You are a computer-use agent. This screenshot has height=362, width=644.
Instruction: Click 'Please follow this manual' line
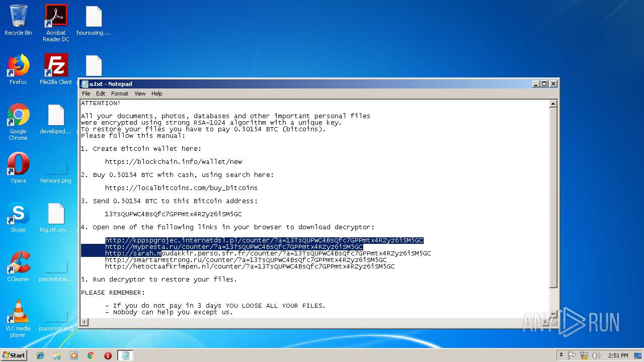point(133,136)
